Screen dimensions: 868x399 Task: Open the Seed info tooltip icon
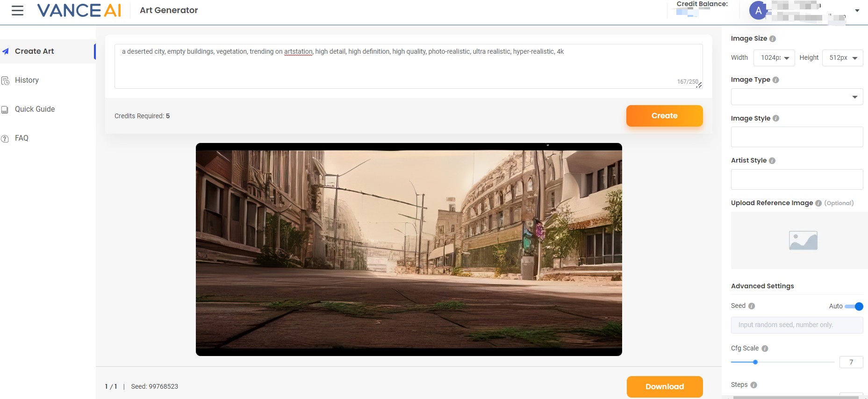pyautogui.click(x=752, y=306)
